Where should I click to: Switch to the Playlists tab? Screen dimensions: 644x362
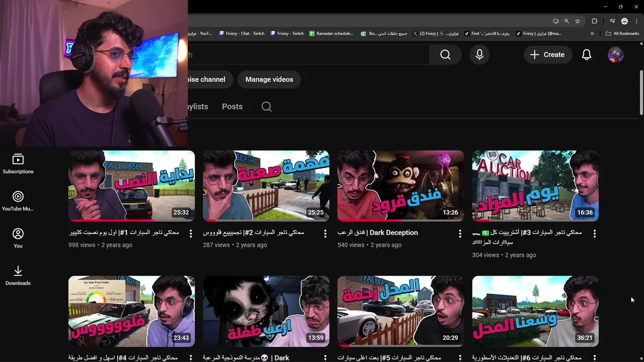[198, 107]
